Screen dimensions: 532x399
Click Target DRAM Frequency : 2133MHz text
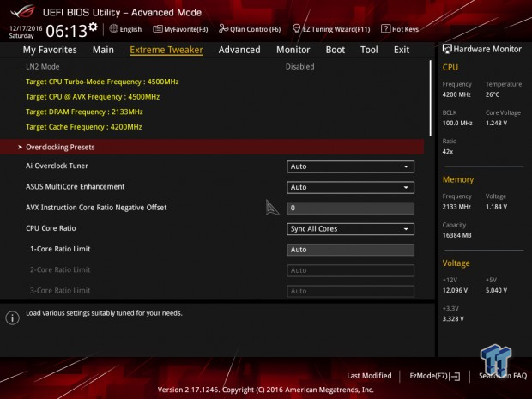84,112
